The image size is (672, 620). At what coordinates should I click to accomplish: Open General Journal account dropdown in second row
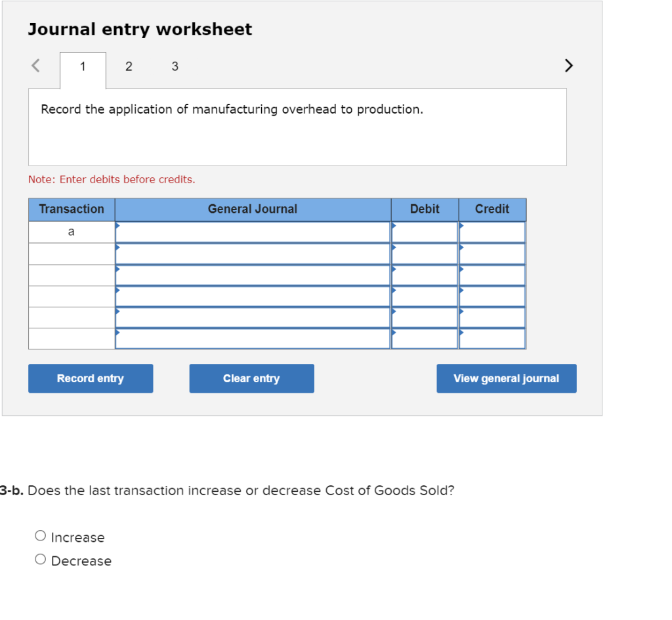coord(253,254)
